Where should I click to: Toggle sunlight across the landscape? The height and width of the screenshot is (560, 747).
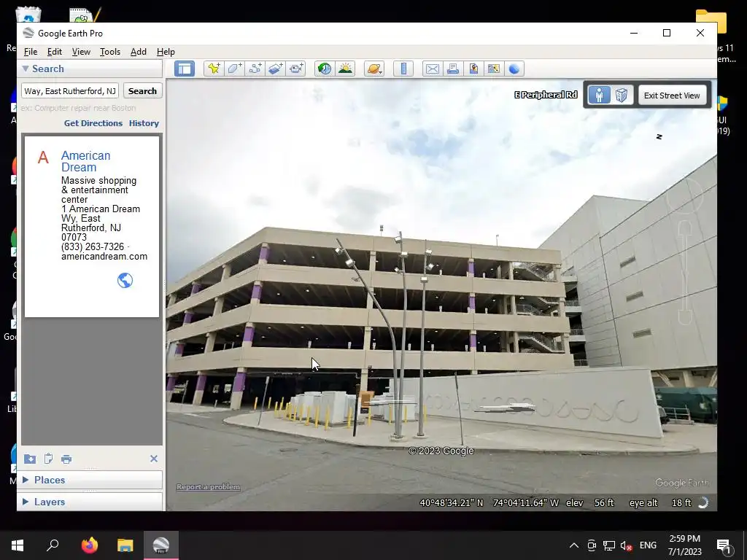(x=345, y=69)
